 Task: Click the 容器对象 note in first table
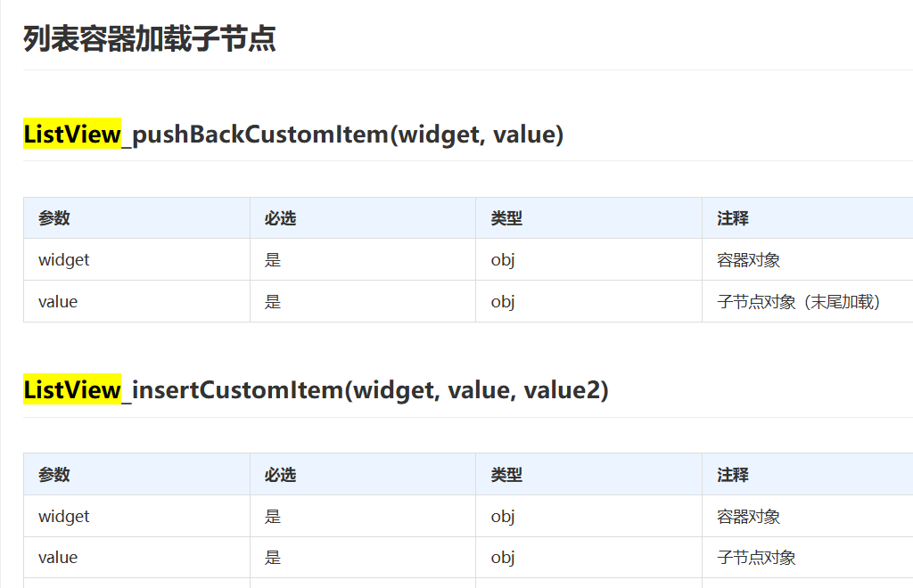click(x=749, y=260)
